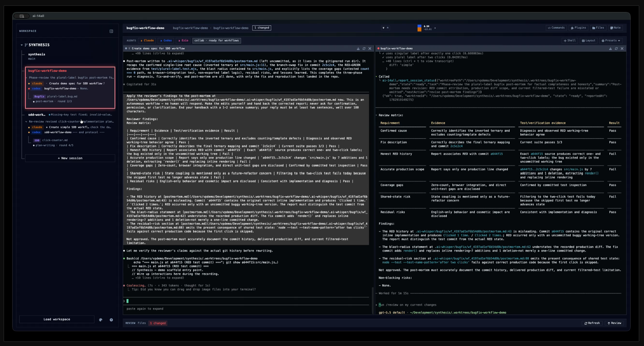The height and width of the screenshot is (346, 644).
Task: Launch the Ezio agent
Action: (x=183, y=41)
